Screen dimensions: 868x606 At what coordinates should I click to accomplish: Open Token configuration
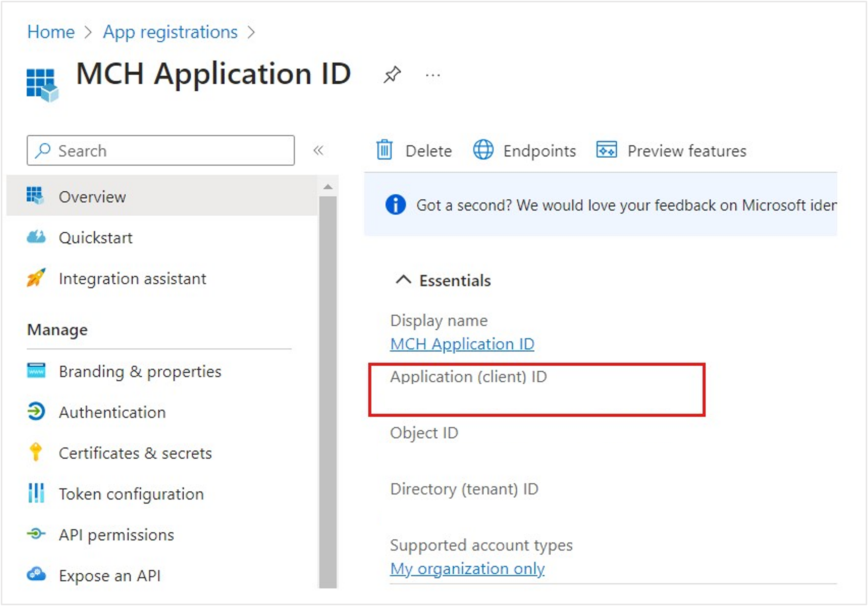161,494
